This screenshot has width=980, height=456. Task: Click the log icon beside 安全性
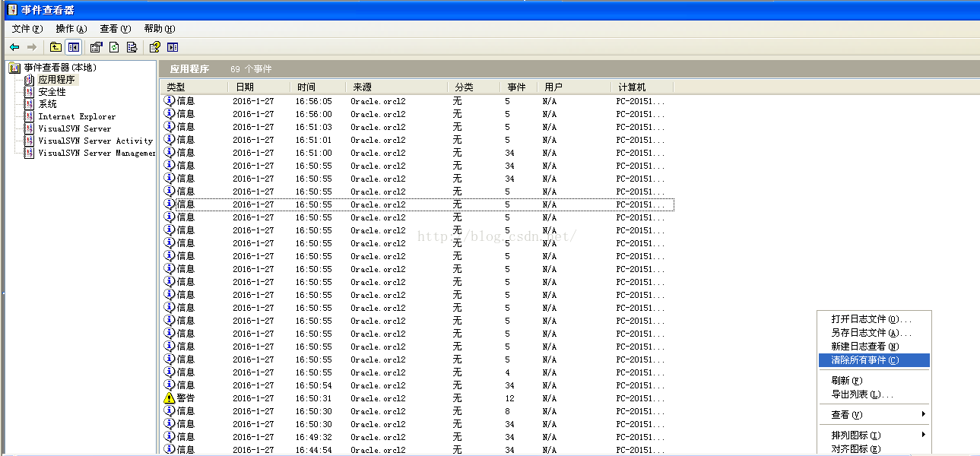[x=30, y=92]
